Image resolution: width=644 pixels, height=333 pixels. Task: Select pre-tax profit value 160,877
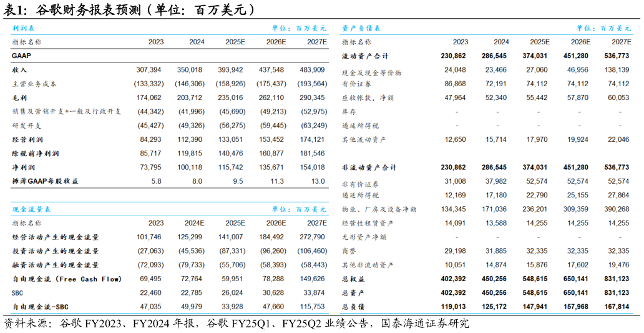273,153
